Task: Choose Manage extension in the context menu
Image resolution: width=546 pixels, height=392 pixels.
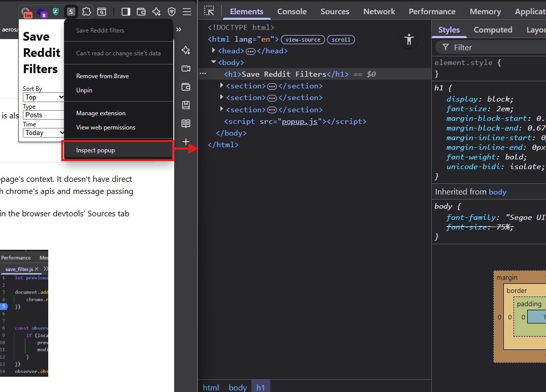Action: click(x=118, y=113)
